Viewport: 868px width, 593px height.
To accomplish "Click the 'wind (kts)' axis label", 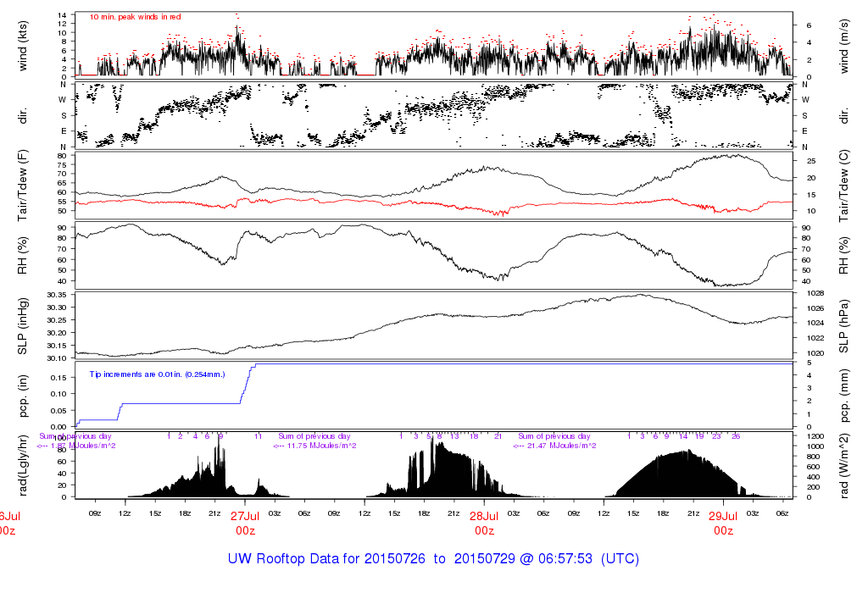I will point(23,46).
